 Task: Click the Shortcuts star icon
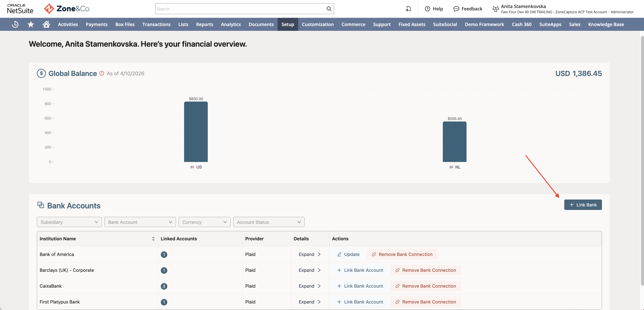[31, 24]
